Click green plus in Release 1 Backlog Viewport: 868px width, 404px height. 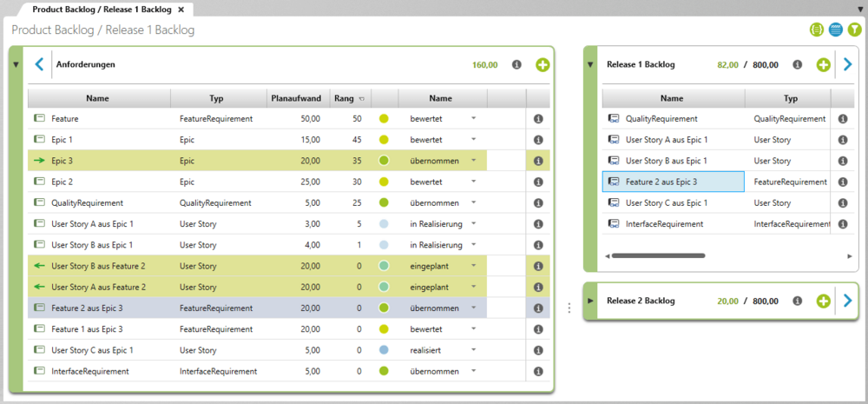(x=824, y=65)
